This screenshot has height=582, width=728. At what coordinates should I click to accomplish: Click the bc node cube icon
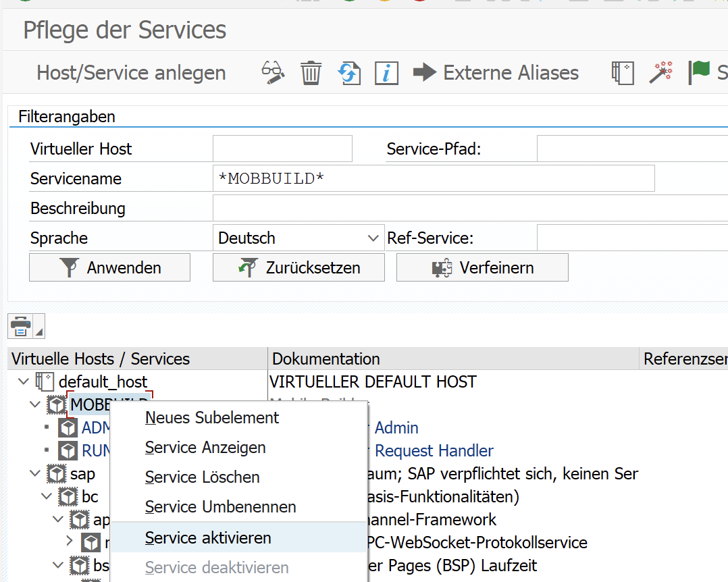click(x=68, y=496)
